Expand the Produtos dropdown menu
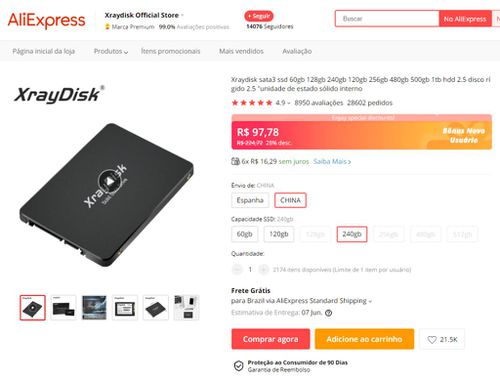Image resolution: width=500 pixels, height=383 pixels. pos(111,51)
